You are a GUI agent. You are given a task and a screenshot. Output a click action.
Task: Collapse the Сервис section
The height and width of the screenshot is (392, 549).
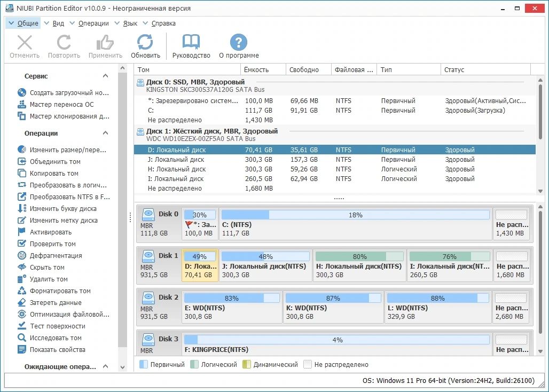click(x=105, y=76)
